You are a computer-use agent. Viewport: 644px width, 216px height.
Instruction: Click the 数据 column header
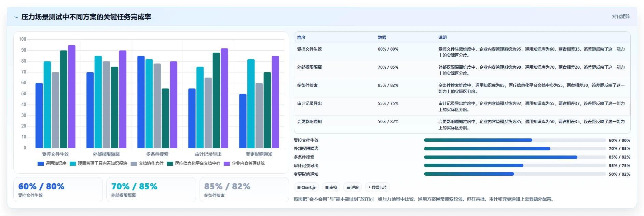click(x=382, y=38)
